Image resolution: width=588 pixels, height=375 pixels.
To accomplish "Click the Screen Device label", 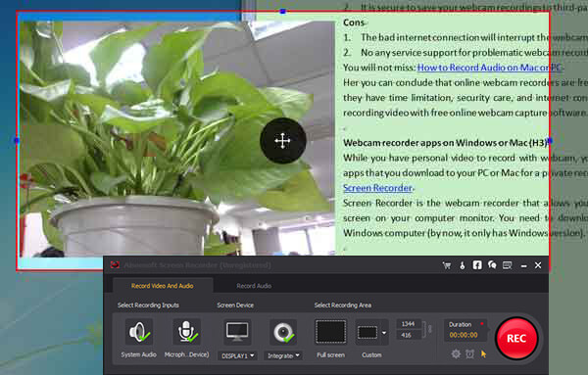I will point(235,305).
